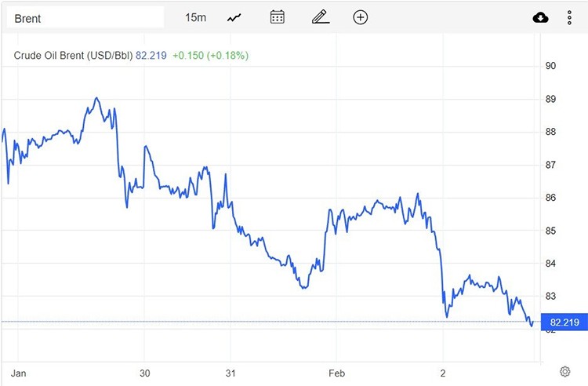Download chart via cloud icon
588x386 pixels.
coord(541,17)
